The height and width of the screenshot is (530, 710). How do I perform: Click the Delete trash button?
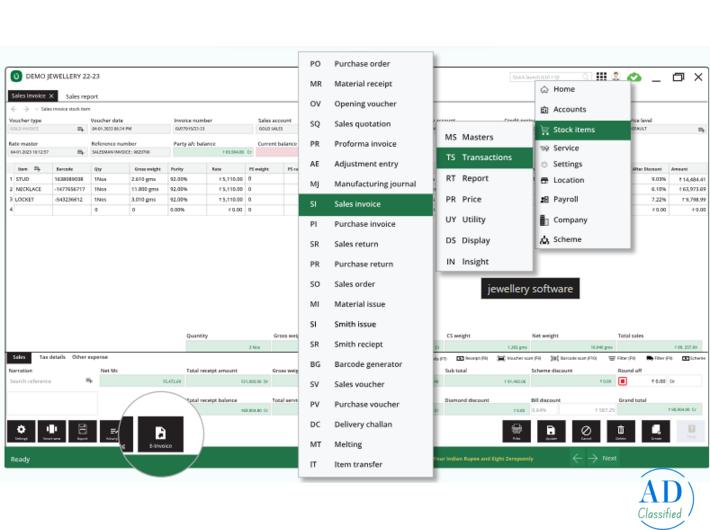click(621, 431)
